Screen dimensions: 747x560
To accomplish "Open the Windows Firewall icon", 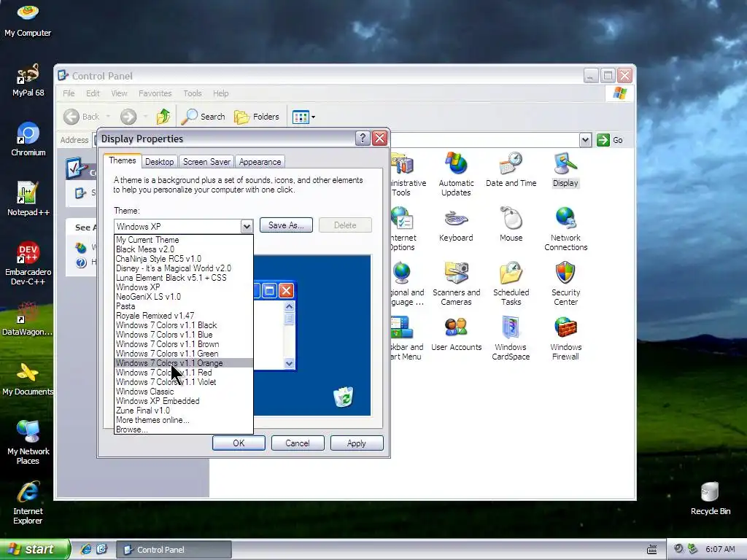I will click(x=565, y=338).
